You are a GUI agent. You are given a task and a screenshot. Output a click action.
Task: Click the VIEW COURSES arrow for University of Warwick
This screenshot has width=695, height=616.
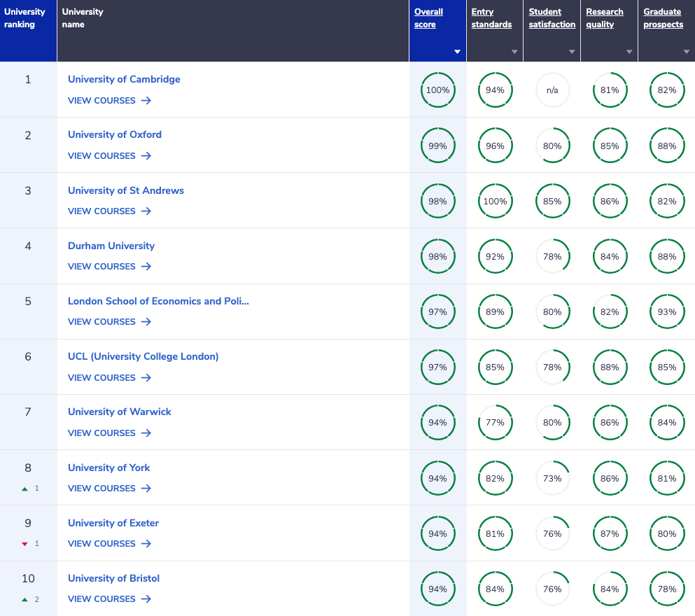[x=146, y=433]
